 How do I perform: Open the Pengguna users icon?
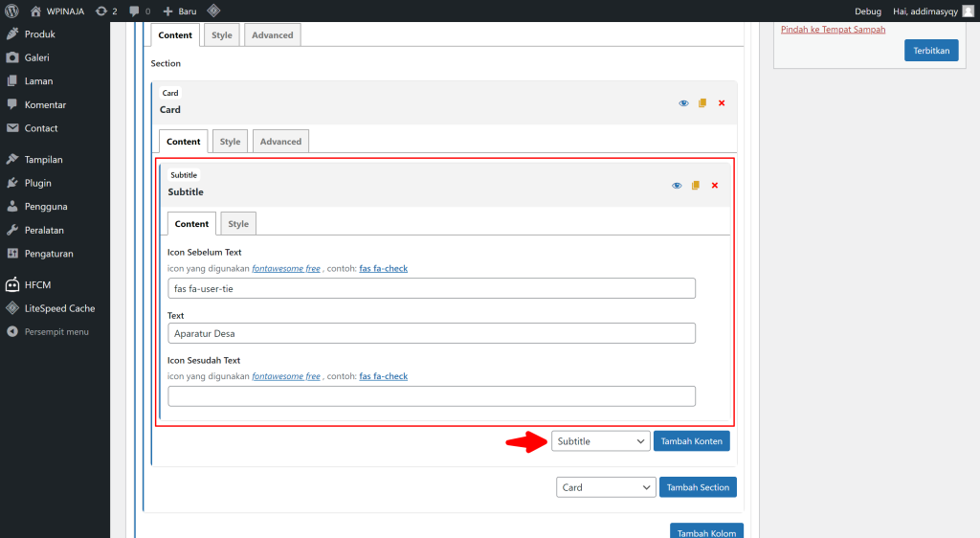coord(12,206)
